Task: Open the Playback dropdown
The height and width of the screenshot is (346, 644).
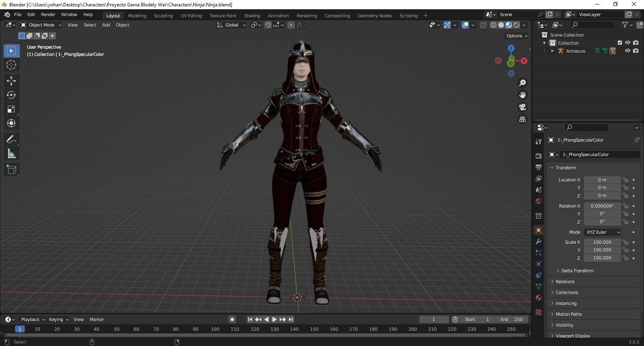Action: pos(33,319)
